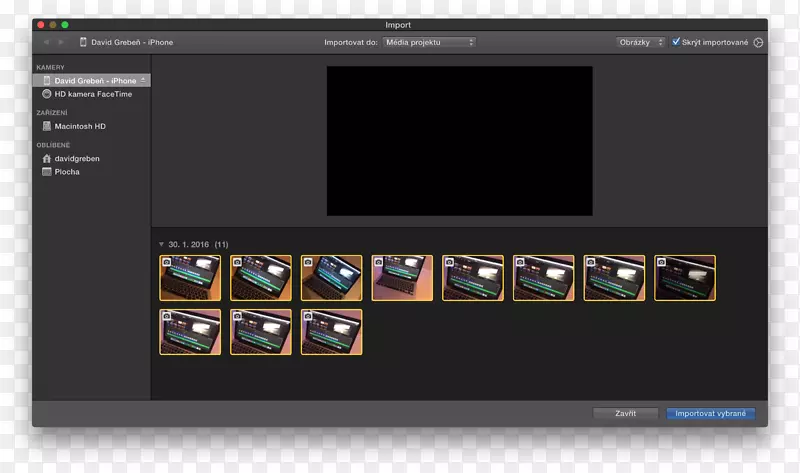This screenshot has width=800, height=473.
Task: Click the green zoom window button
Action: [x=65, y=24]
